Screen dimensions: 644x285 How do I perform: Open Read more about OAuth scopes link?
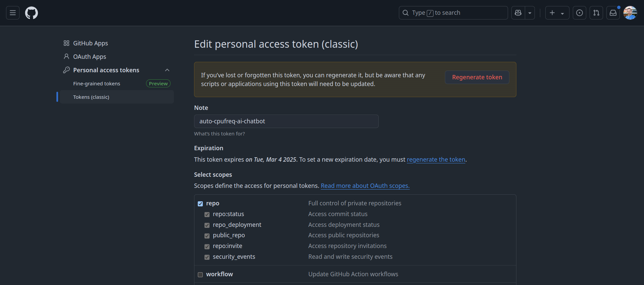(365, 186)
